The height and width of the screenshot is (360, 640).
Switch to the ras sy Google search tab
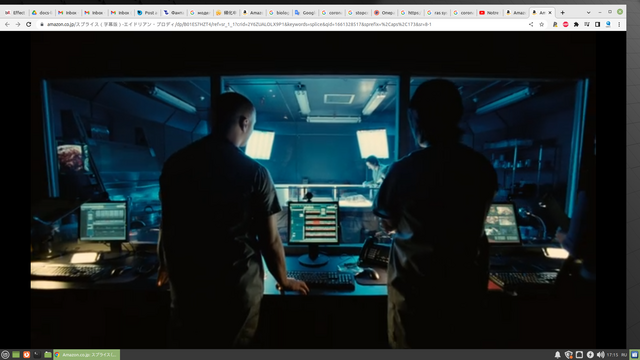tap(437, 13)
